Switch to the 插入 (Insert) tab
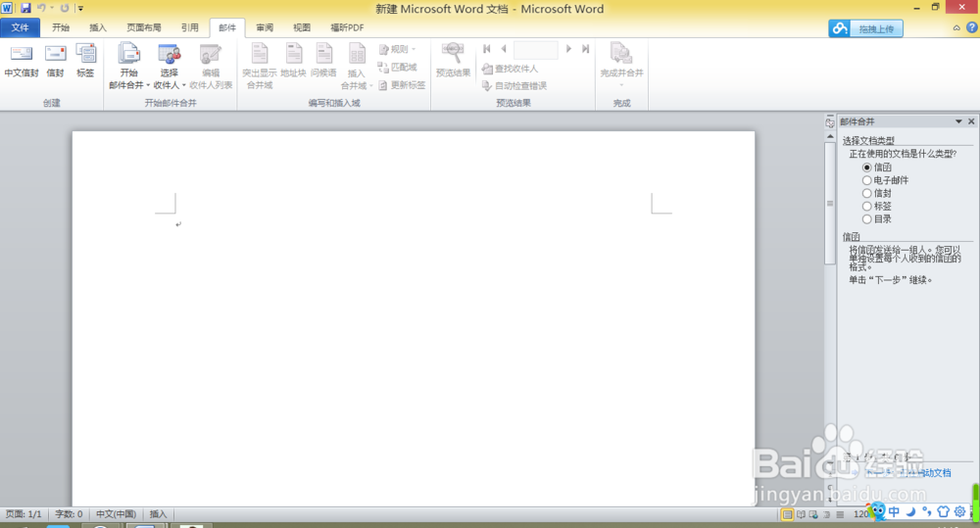980x528 pixels. (98, 27)
